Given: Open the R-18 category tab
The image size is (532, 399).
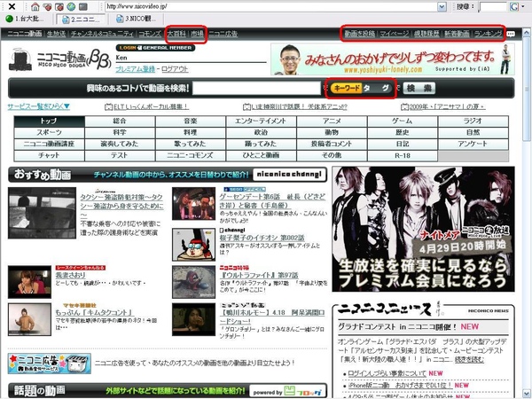Looking at the screenshot, I should [403, 156].
